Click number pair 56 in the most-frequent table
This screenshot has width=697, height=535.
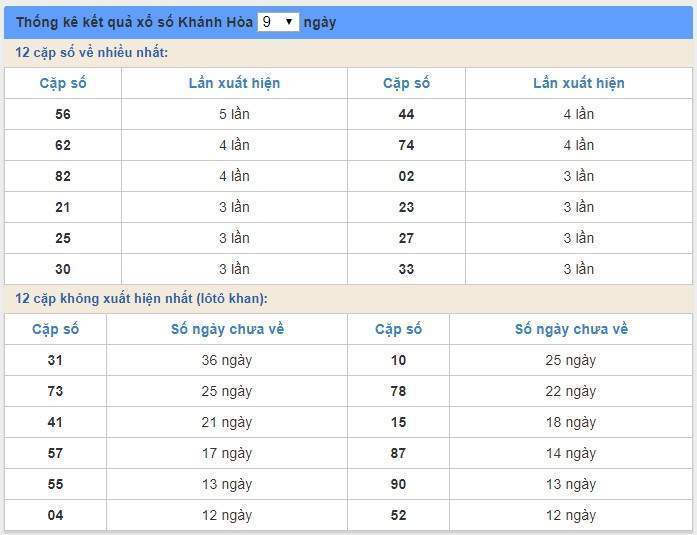63,114
